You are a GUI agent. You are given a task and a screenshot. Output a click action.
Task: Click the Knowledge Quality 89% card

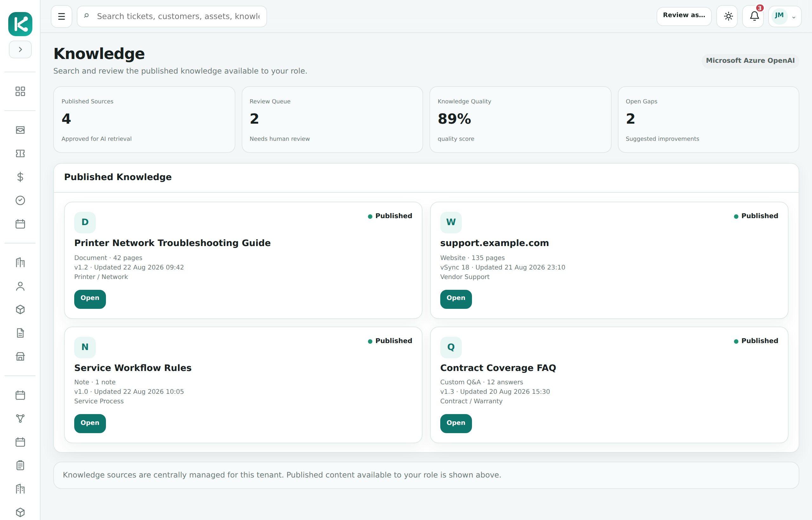coord(520,120)
